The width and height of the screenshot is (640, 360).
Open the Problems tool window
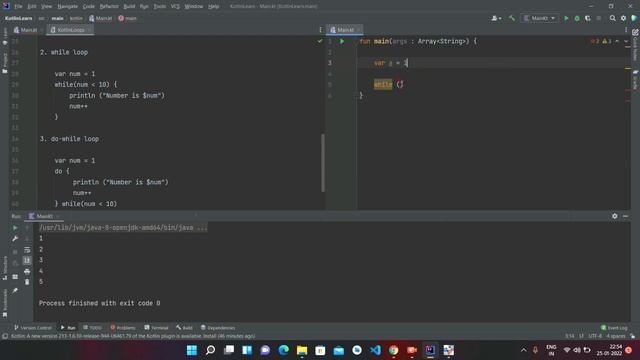point(123,328)
